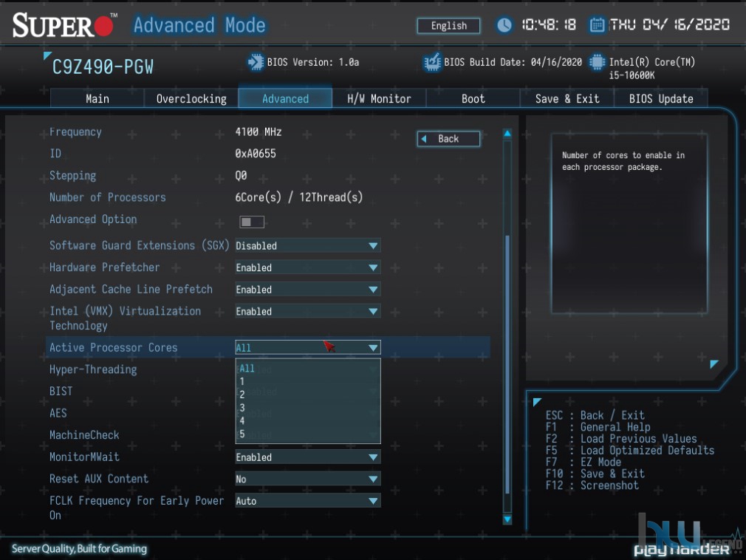
Task: Click the MonitorMWait setting label
Action: pyautogui.click(x=84, y=457)
